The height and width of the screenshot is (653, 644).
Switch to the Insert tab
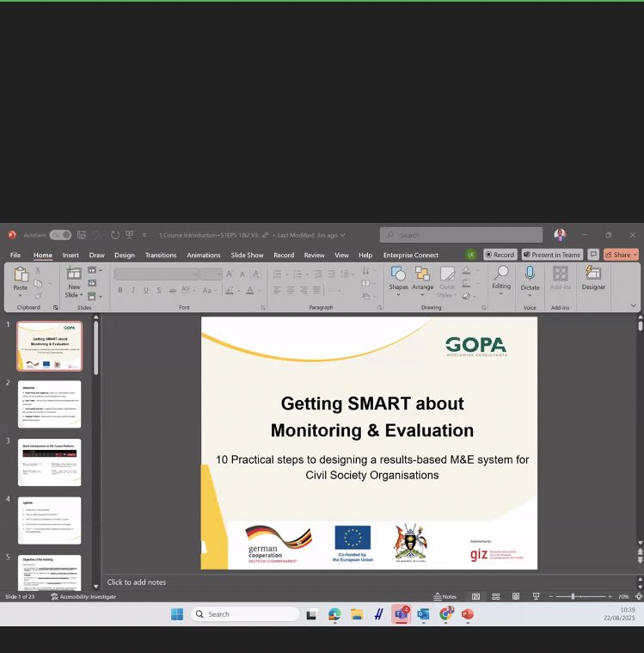tap(71, 255)
